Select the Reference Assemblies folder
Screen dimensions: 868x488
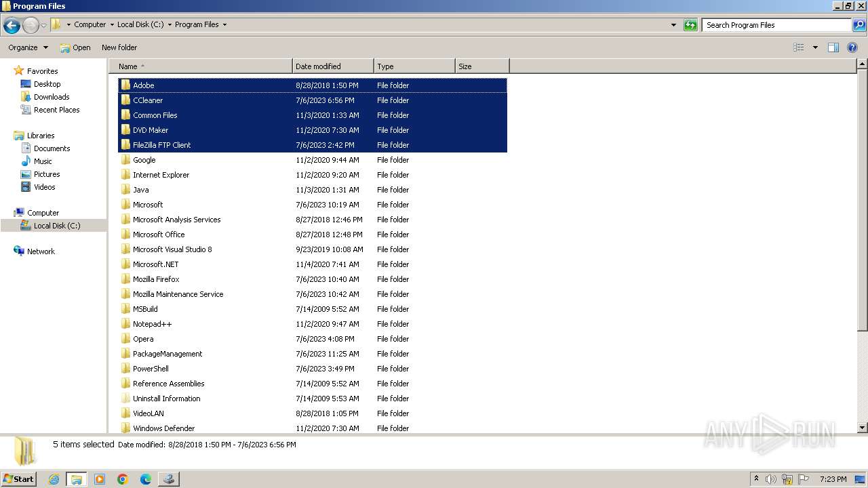point(168,384)
